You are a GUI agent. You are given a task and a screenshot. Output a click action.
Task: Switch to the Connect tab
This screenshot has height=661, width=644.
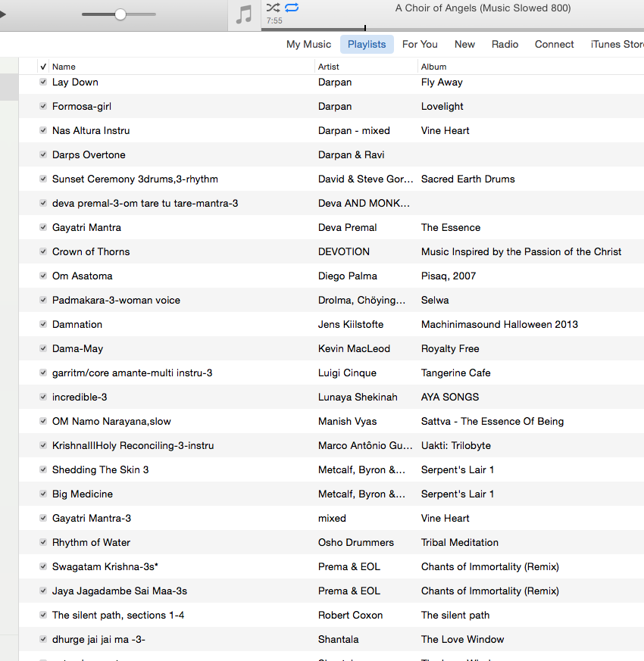[x=554, y=44]
